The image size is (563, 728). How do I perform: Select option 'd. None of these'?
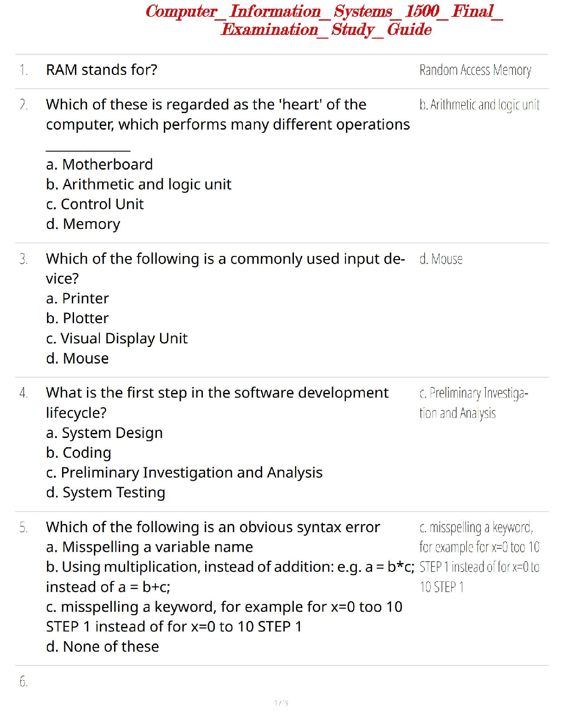click(x=103, y=647)
